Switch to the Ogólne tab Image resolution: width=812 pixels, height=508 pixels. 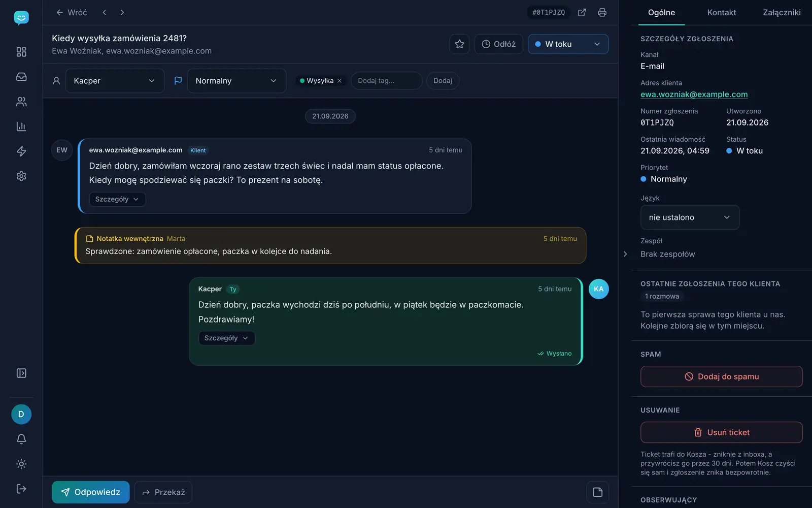661,13
